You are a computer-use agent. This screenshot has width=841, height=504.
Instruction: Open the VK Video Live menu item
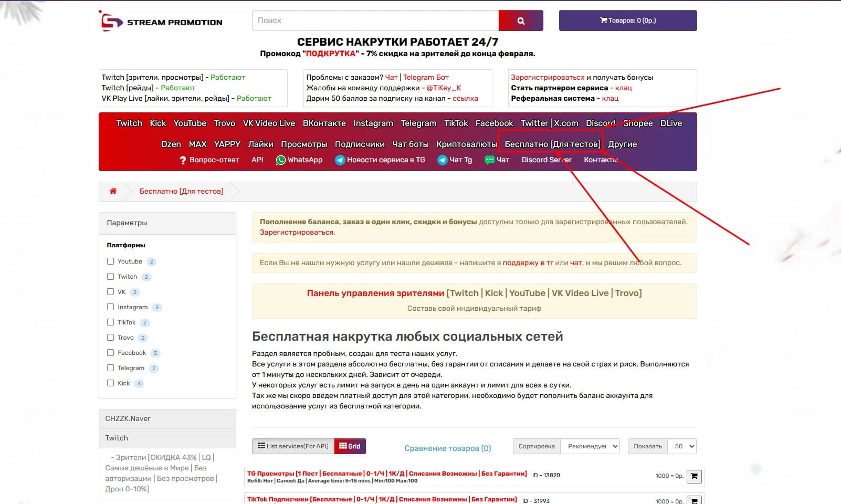(x=269, y=123)
